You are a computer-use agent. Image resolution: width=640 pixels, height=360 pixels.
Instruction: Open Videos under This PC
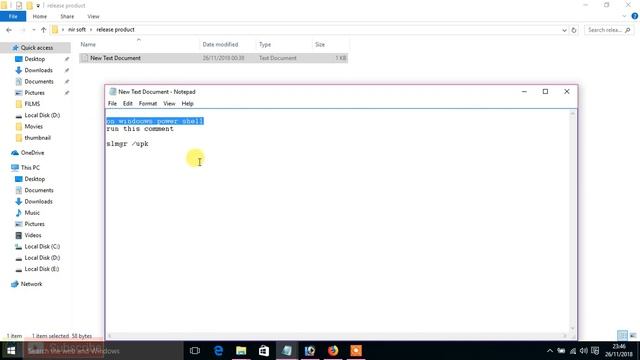[33, 235]
